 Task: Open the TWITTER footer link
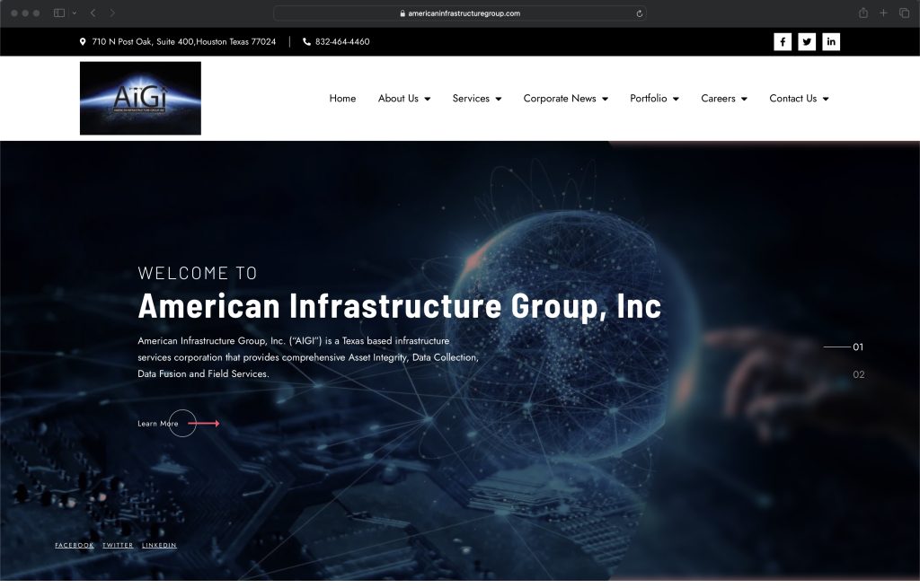118,545
